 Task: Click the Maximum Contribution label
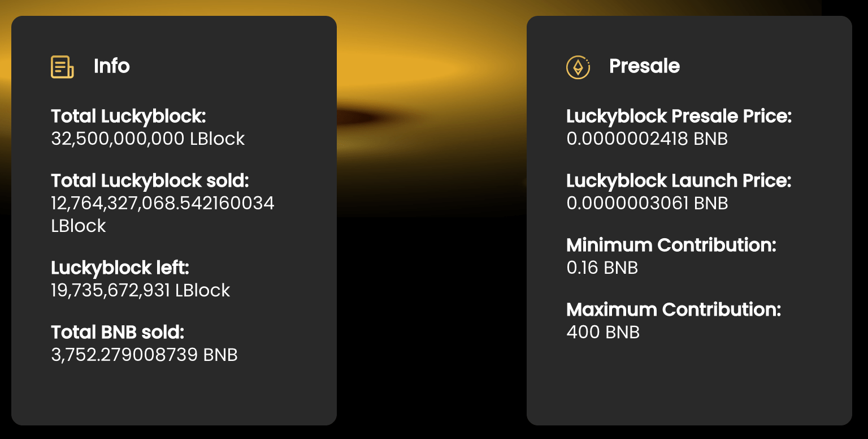674,310
